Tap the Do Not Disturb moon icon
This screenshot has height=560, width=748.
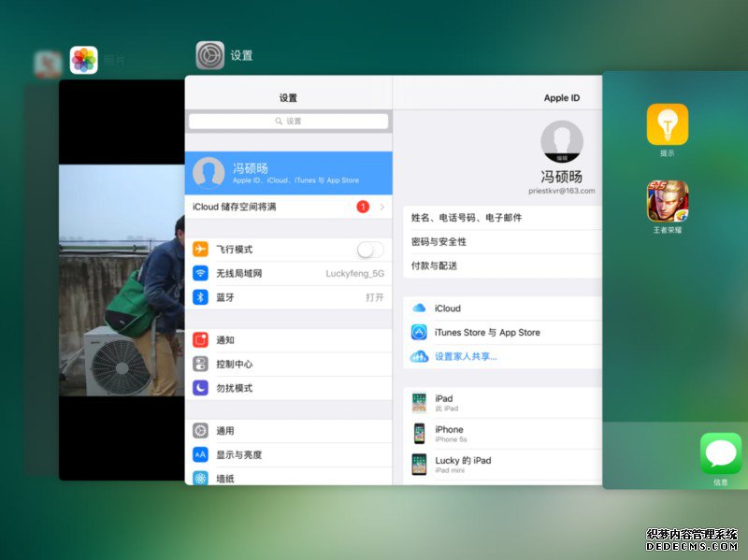pyautogui.click(x=200, y=388)
